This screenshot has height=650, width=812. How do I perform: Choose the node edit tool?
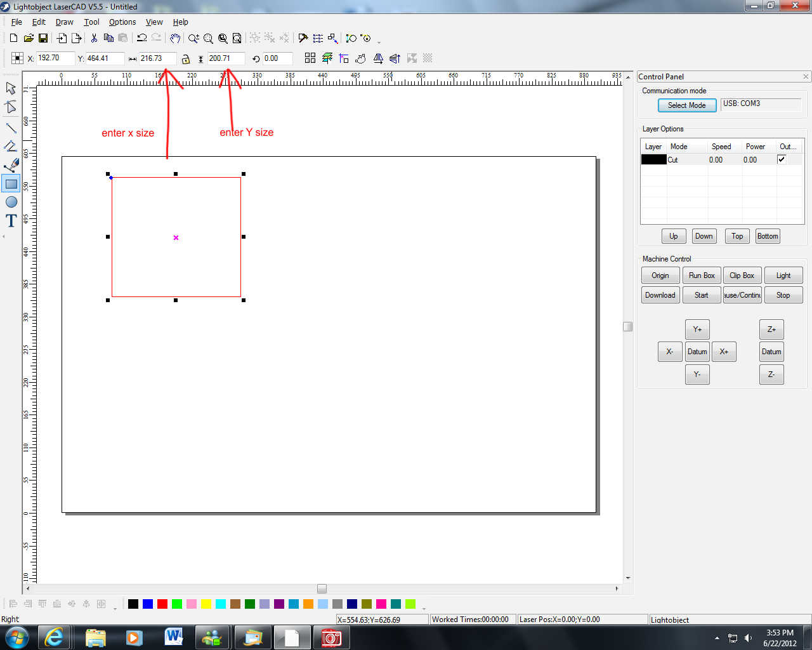(x=11, y=107)
